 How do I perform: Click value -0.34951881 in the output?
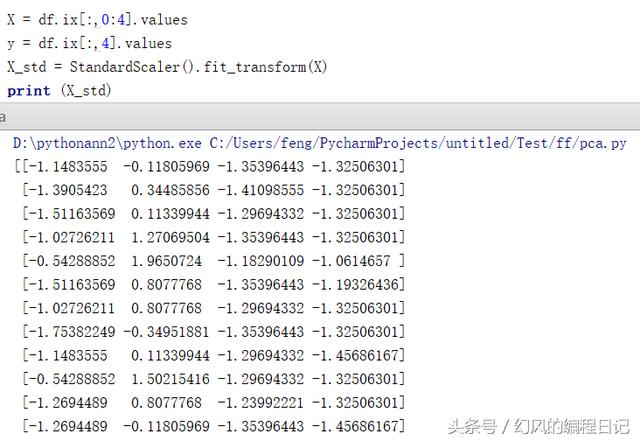pyautogui.click(x=166, y=332)
